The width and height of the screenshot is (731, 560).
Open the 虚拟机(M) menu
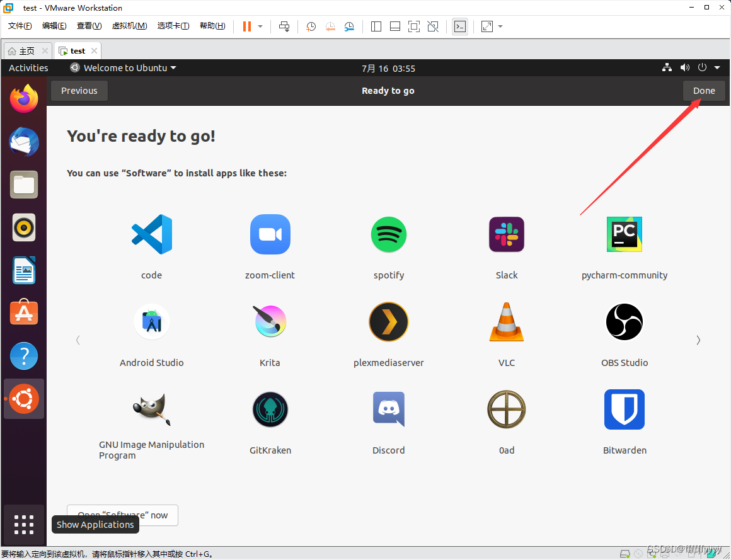(130, 26)
